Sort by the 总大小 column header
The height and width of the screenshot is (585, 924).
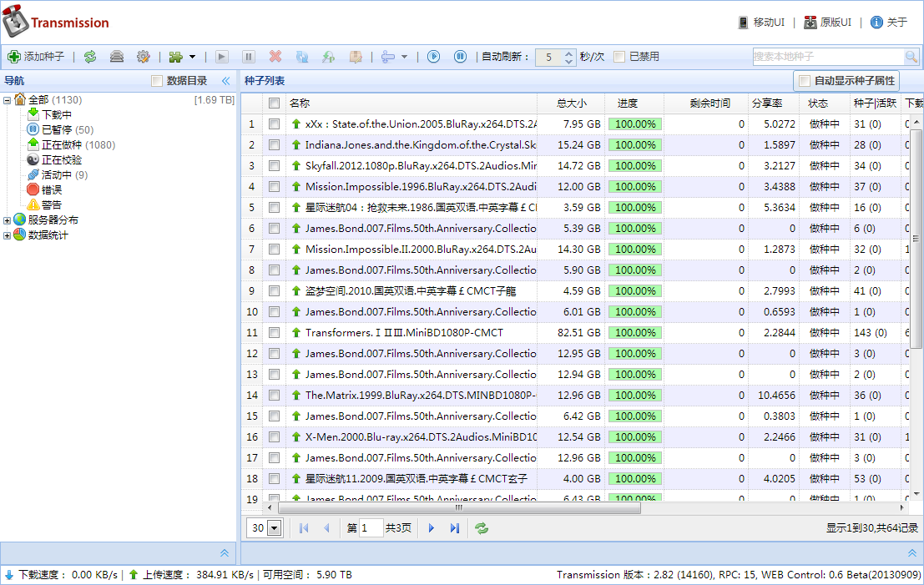570,103
